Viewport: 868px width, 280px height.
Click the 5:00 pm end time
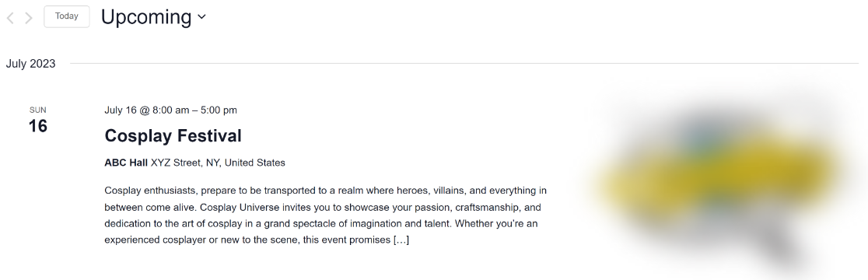tap(219, 110)
